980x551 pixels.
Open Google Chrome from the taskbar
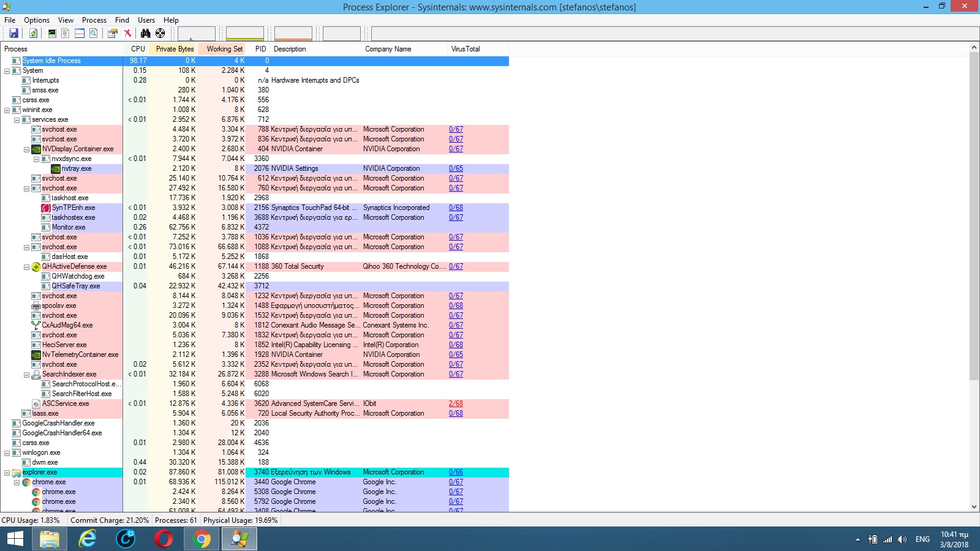[201, 539]
